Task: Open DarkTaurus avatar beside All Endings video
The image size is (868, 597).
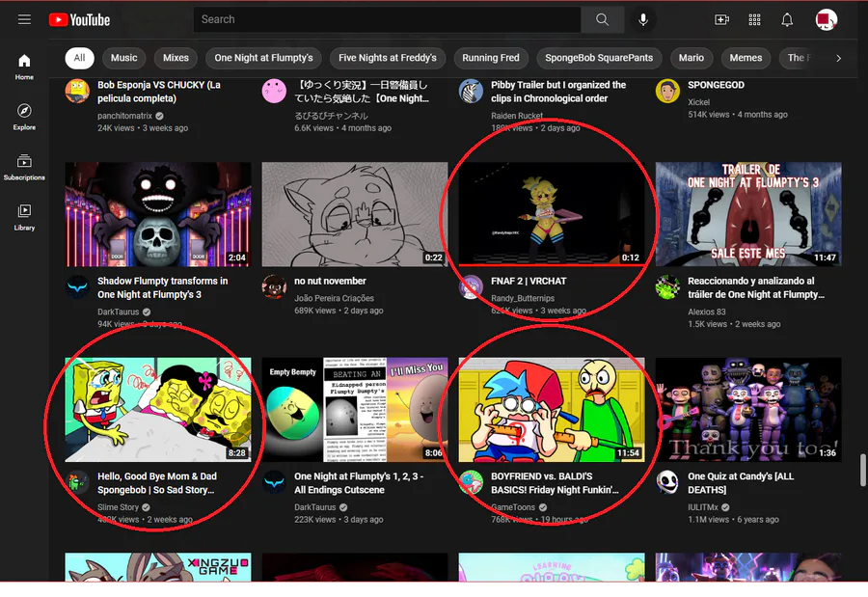Action: [274, 482]
